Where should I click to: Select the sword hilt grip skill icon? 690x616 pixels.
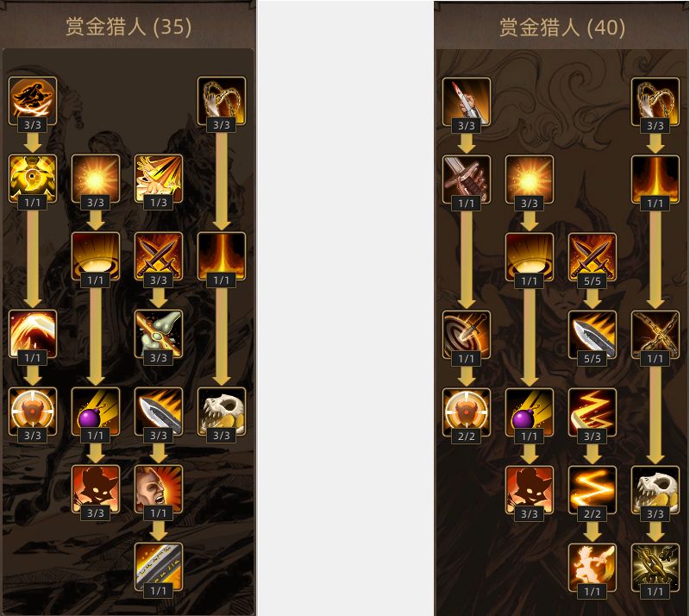[x=467, y=179]
